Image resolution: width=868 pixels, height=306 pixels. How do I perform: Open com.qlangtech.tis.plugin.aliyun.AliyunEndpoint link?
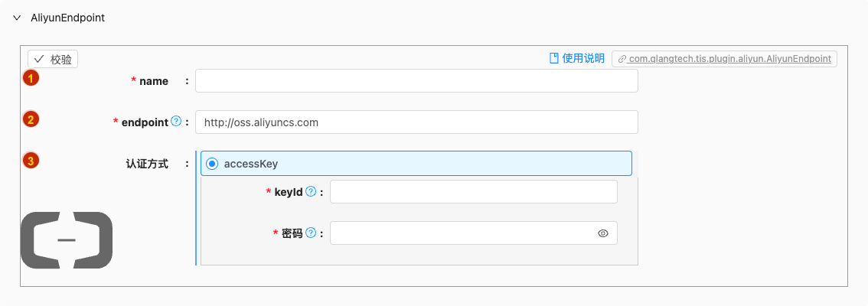click(729, 59)
